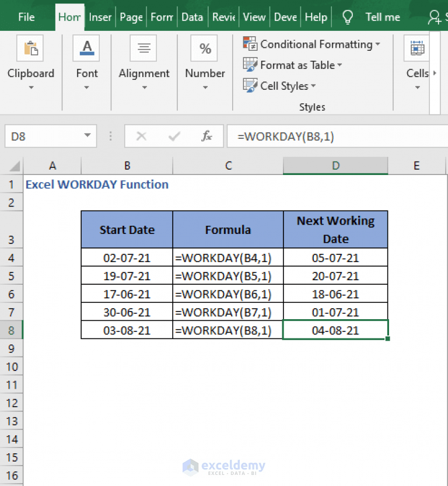Open the Cells group icon
This screenshot has height=486, width=448.
click(417, 48)
